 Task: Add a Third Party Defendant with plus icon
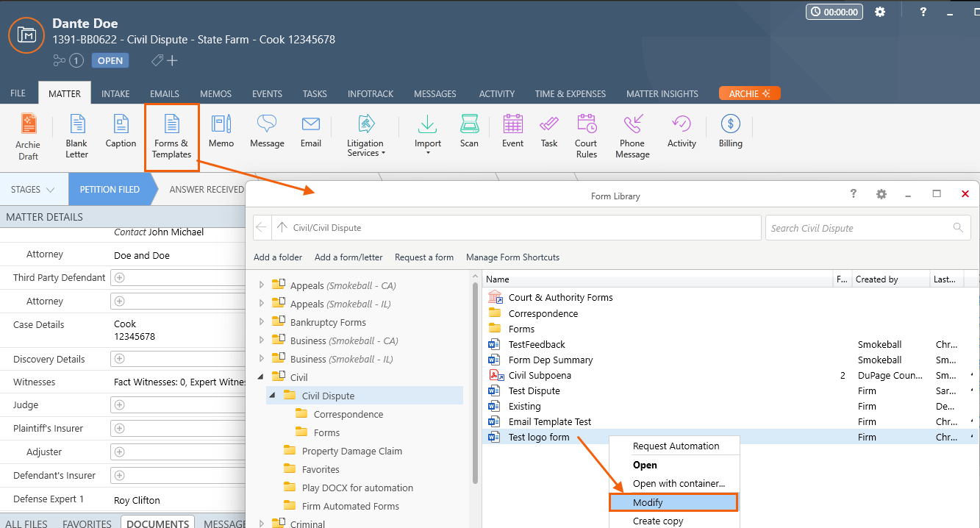tap(120, 278)
